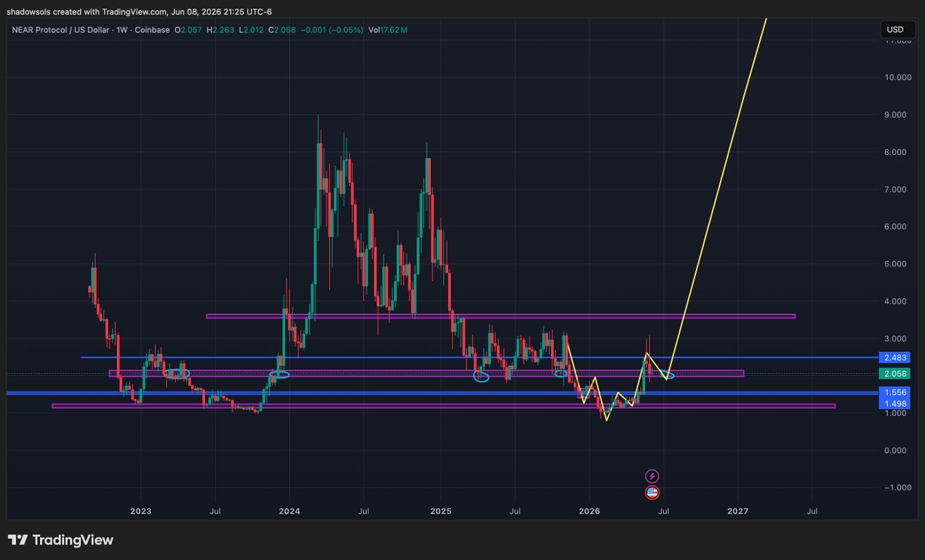This screenshot has width=925, height=560.
Task: Select the 1.556 blue price label
Action: [x=895, y=392]
